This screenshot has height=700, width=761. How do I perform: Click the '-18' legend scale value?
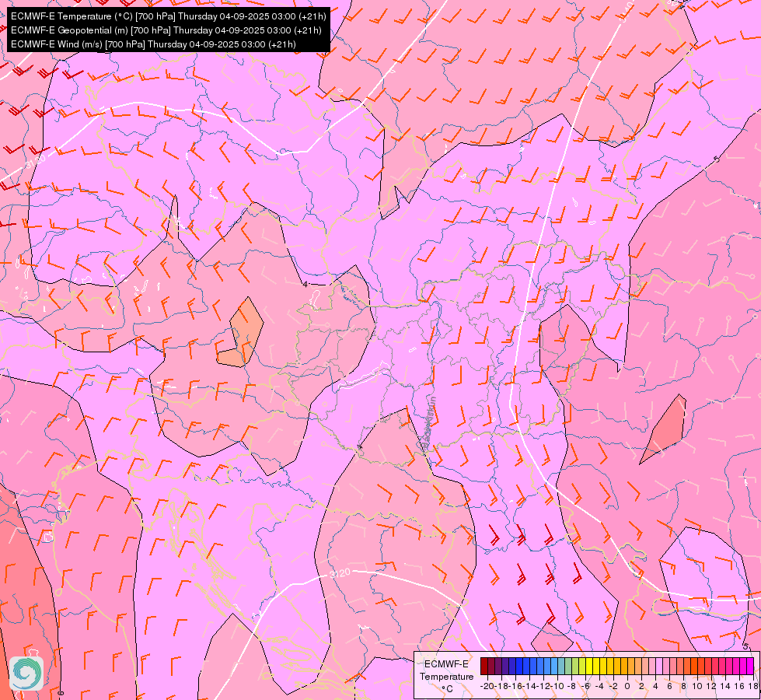pos(501,686)
